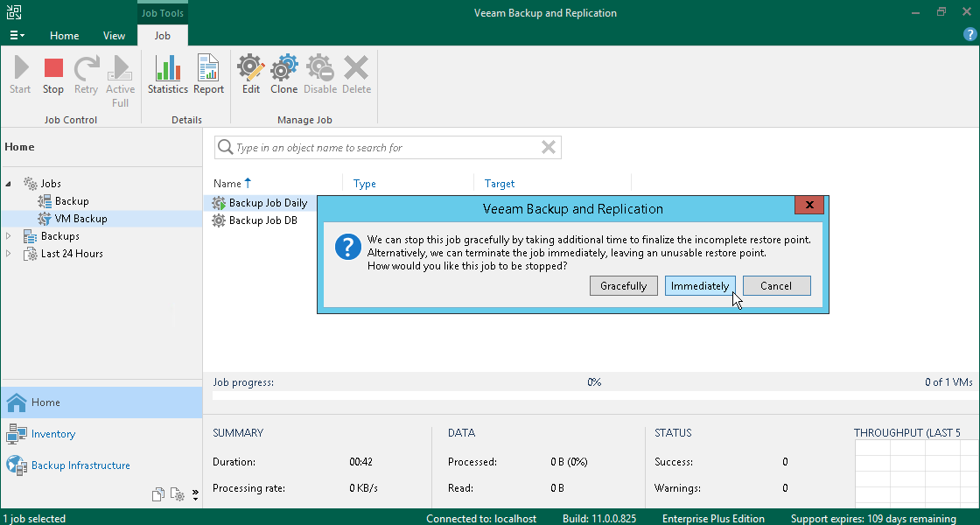Close the dialog with red X
980x525 pixels.
(x=809, y=205)
